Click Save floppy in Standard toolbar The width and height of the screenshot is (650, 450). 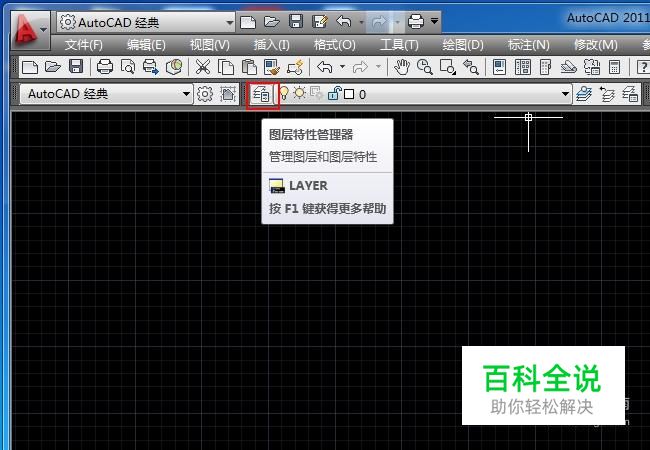76,67
